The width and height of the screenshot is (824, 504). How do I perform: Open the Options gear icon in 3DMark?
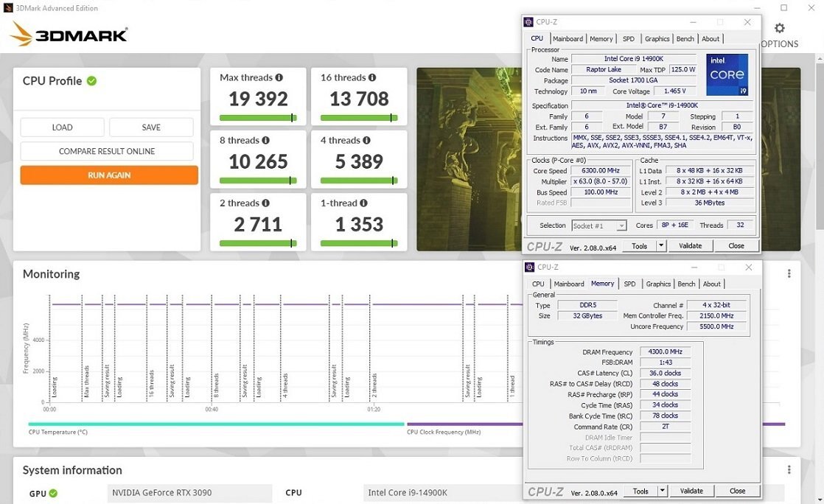(x=780, y=28)
